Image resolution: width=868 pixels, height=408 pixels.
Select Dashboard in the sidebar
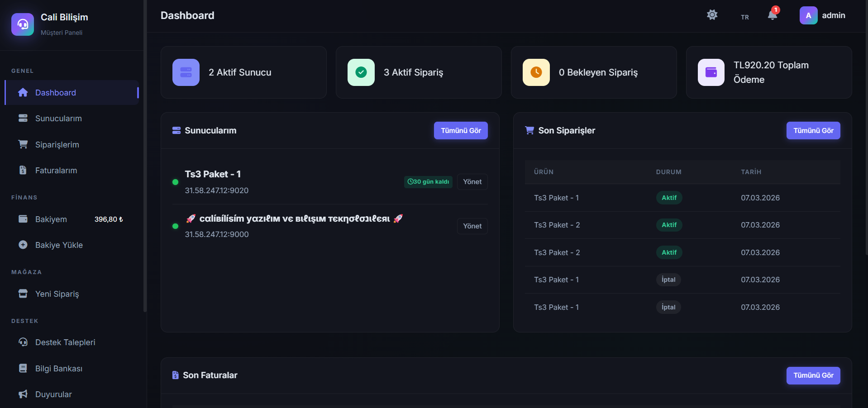[x=55, y=93]
